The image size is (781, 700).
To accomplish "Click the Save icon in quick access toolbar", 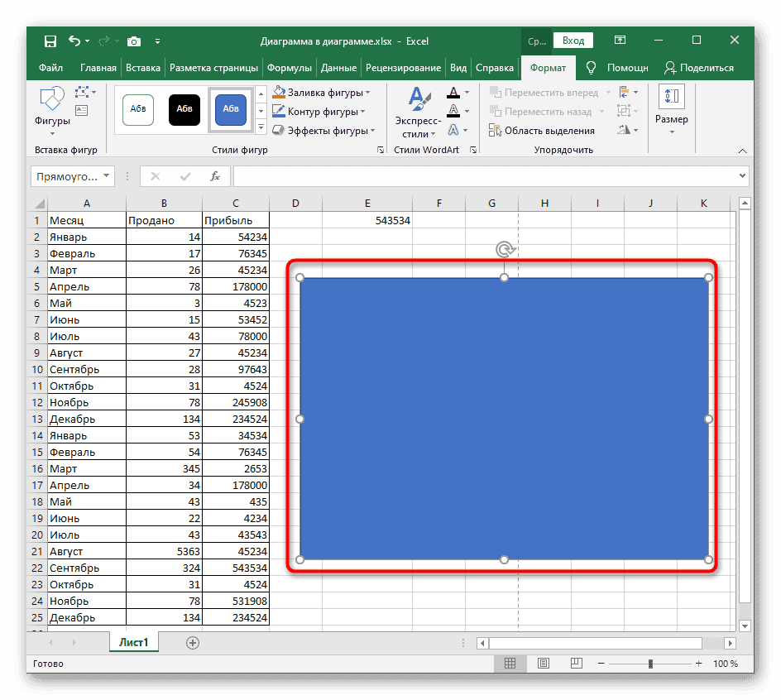I will (x=50, y=41).
